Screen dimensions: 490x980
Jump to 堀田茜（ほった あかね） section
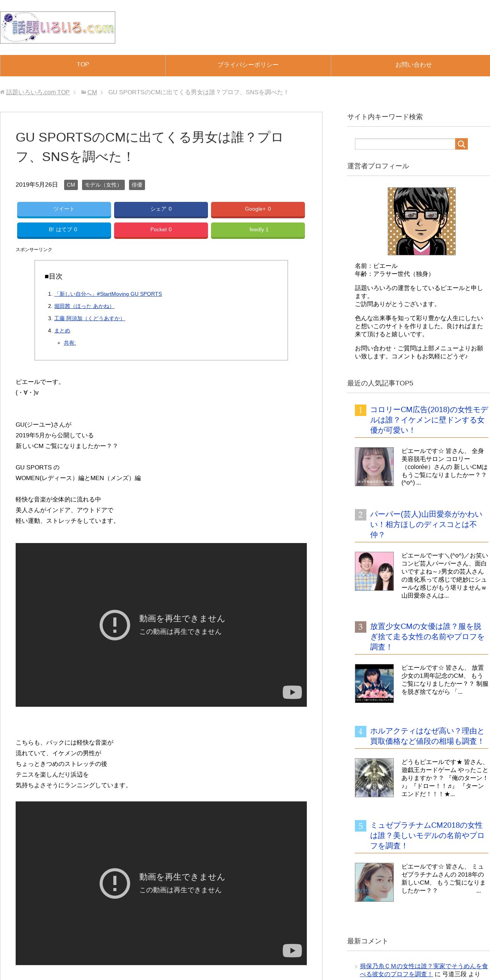[84, 306]
